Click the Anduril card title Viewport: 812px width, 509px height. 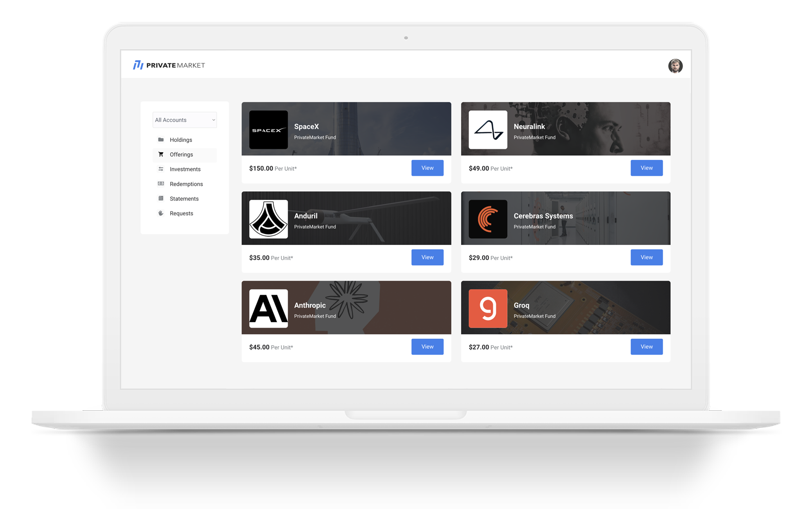306,216
